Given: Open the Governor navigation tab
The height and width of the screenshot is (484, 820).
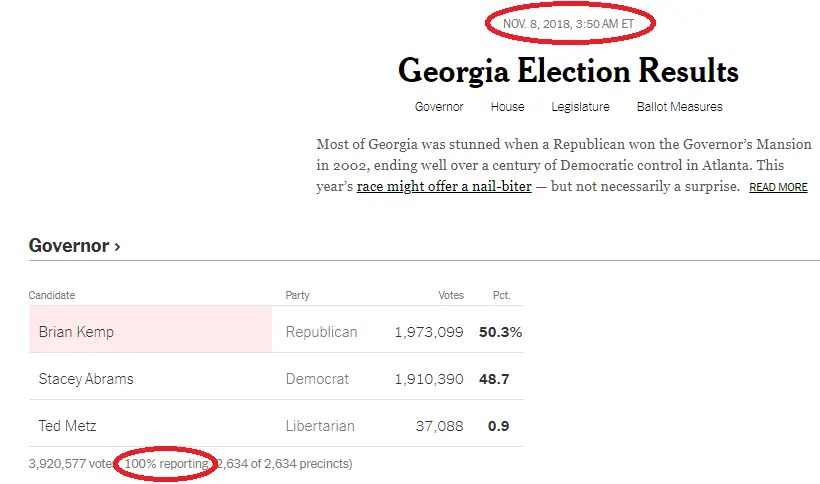Looking at the screenshot, I should (439, 107).
